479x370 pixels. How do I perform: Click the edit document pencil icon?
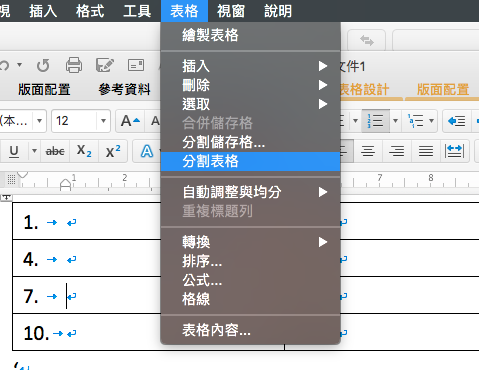tap(105, 65)
